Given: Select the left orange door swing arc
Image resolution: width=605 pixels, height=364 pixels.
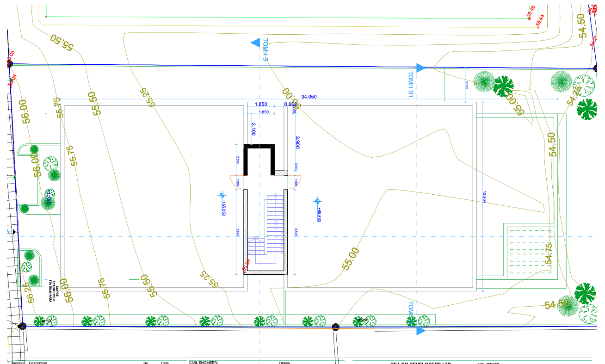Looking at the screenshot, I should coord(234,182).
